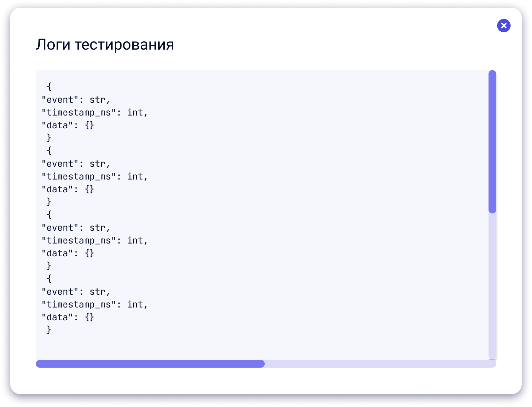This screenshot has height=407, width=532.
Task: Click the Логи тестирования heading
Action: (x=105, y=44)
